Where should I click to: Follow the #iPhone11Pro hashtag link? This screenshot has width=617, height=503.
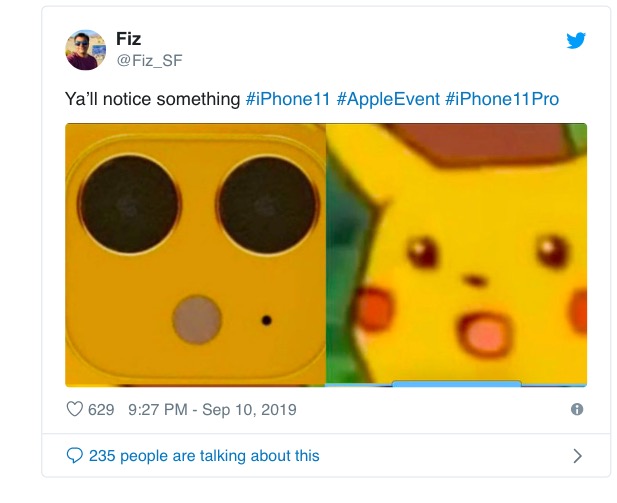502,99
